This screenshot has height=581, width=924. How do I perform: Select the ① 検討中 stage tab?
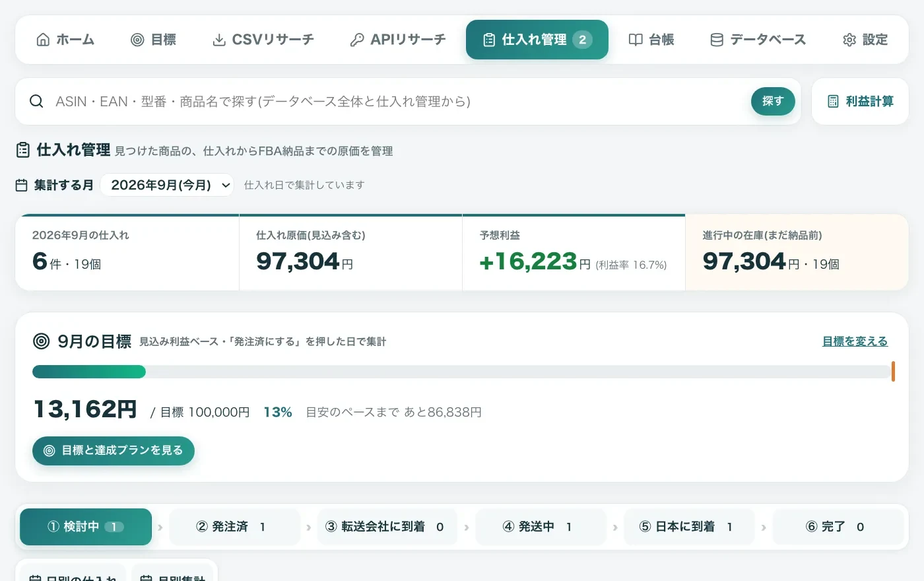click(x=86, y=527)
